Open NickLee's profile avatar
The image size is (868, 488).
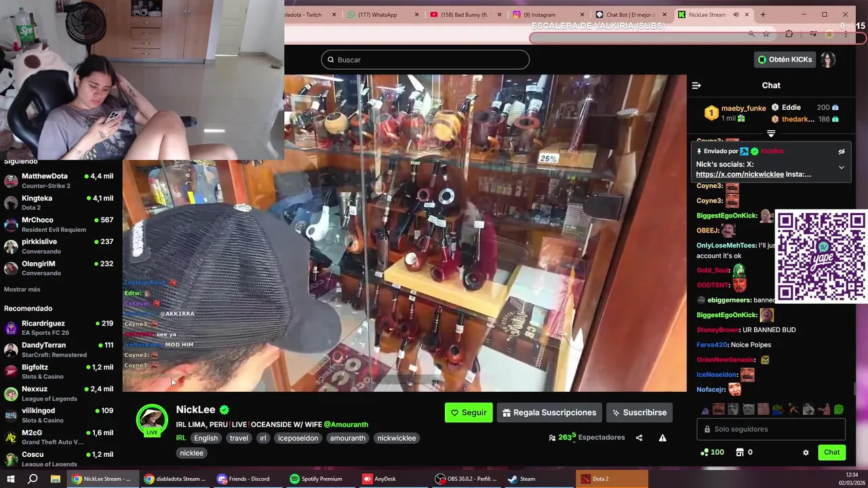tap(152, 420)
